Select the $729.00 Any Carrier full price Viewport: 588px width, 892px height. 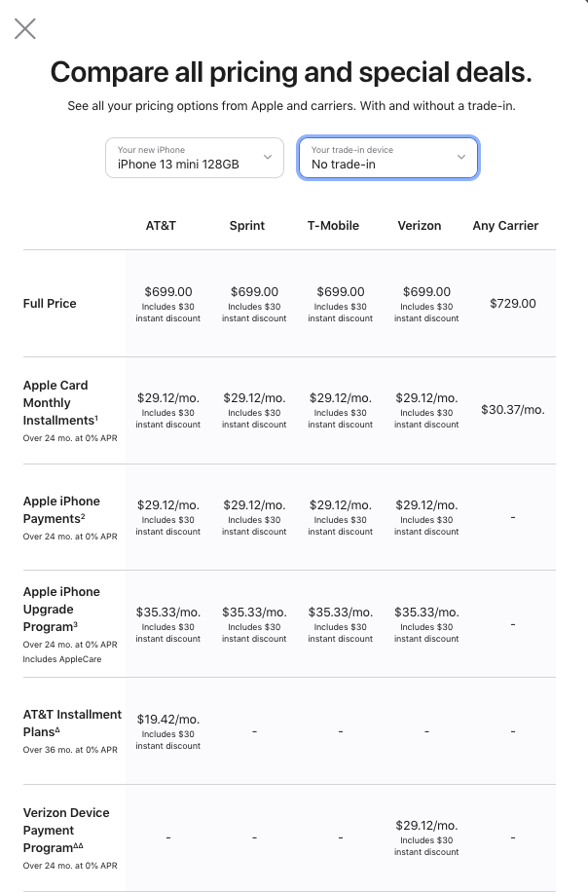513,304
